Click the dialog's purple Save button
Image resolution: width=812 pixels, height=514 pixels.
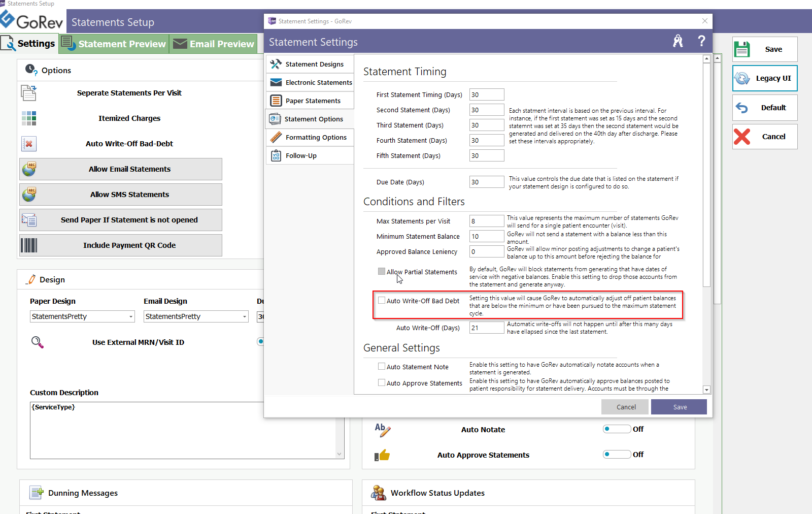click(x=679, y=407)
